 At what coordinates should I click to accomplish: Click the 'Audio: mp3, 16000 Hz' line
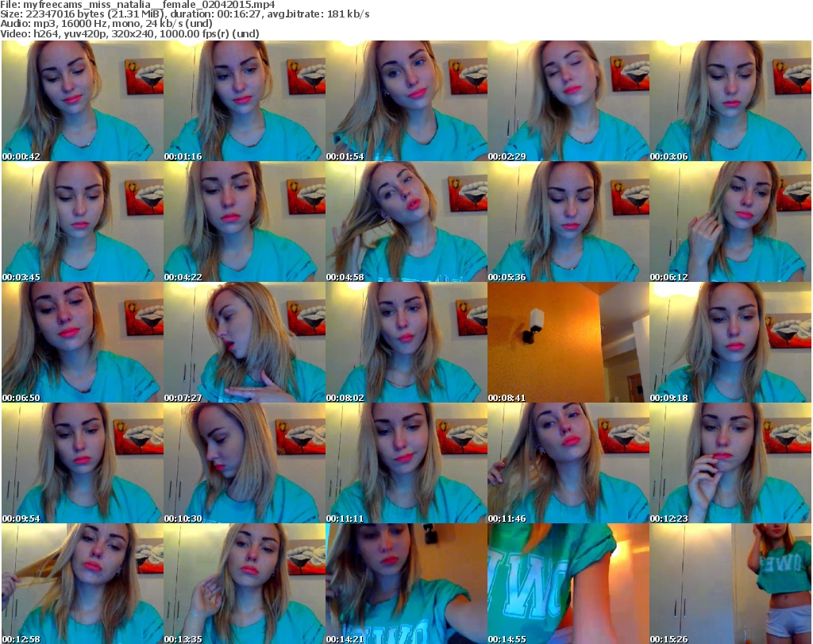(x=106, y=24)
